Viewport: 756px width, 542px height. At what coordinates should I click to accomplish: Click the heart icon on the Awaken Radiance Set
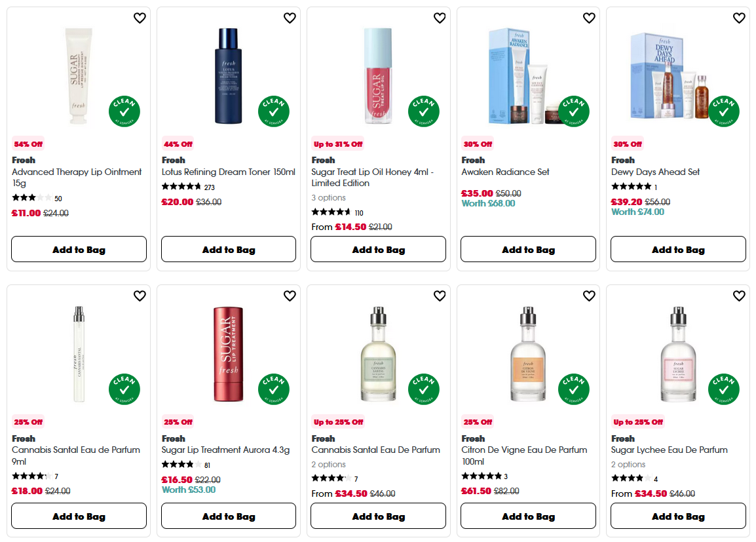(x=589, y=18)
